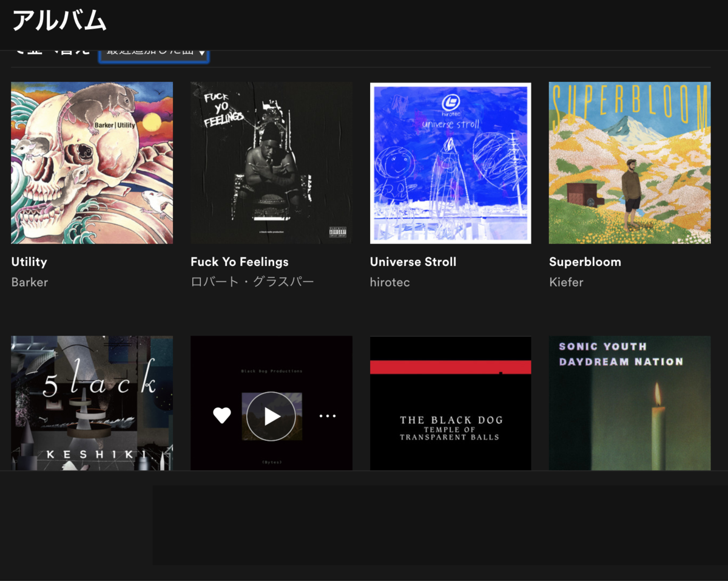Click the Universe Stroll title link

click(x=413, y=262)
